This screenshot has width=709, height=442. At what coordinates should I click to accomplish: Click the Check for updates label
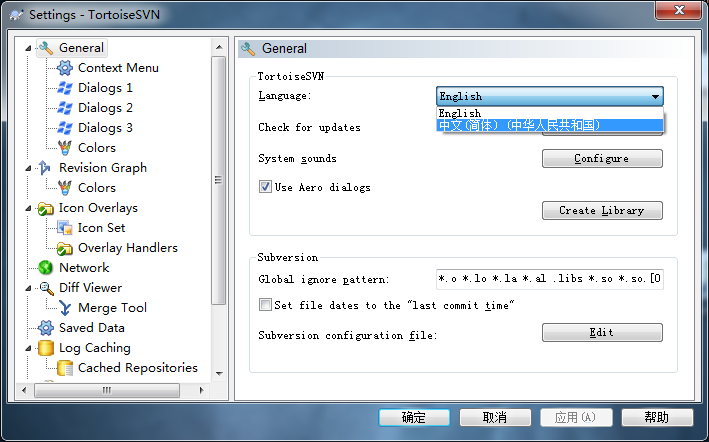coord(309,127)
